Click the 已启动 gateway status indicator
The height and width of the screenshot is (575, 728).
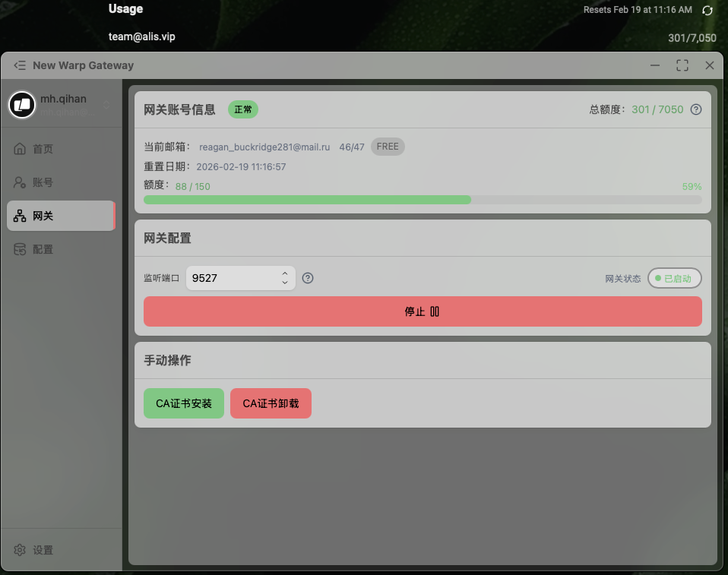point(675,279)
